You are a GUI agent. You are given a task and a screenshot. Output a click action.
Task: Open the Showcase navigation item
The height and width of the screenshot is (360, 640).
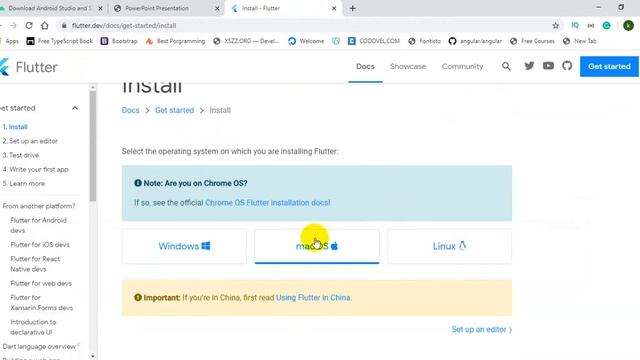(x=408, y=66)
